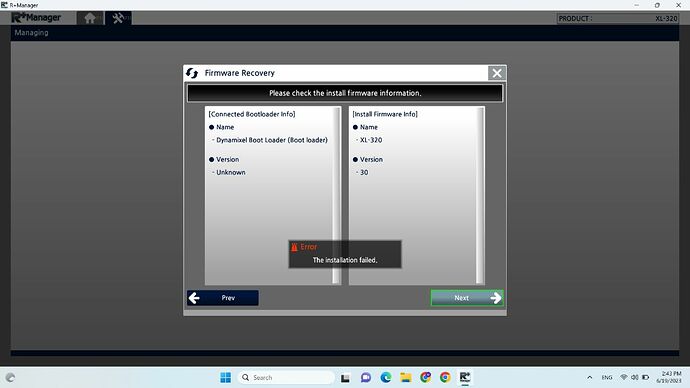Open the colorful swirl app beside Chrome

(x=425, y=377)
